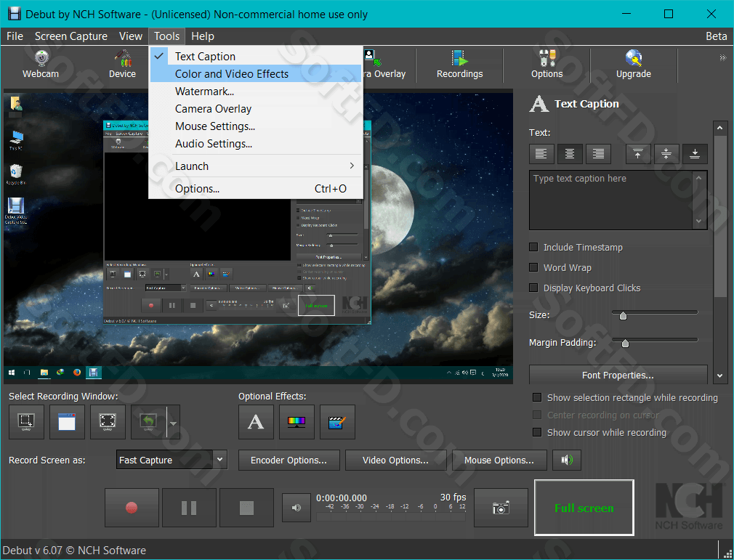
Task: Enable the Include Timestamp checkbox
Action: tap(533, 247)
